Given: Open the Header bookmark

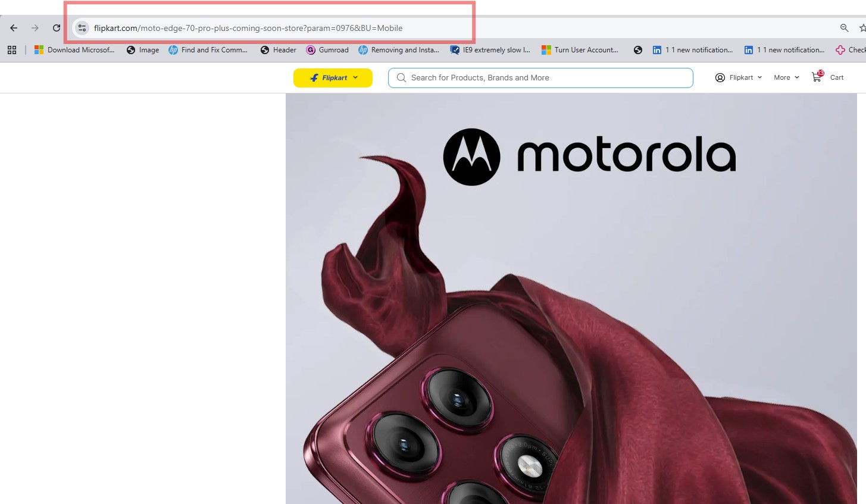Looking at the screenshot, I should click(x=279, y=50).
